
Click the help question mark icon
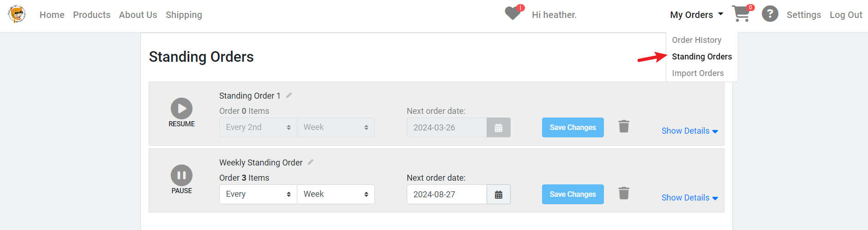[770, 14]
